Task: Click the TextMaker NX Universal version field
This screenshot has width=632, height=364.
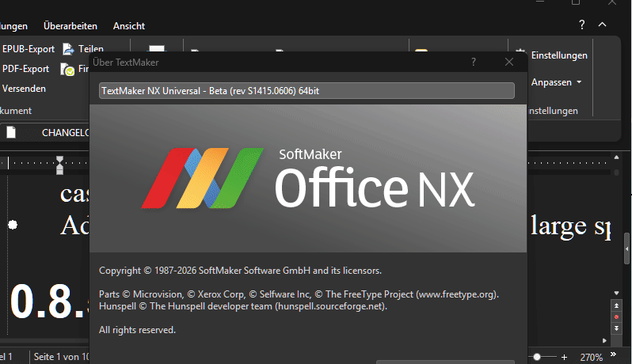Action: 306,90
